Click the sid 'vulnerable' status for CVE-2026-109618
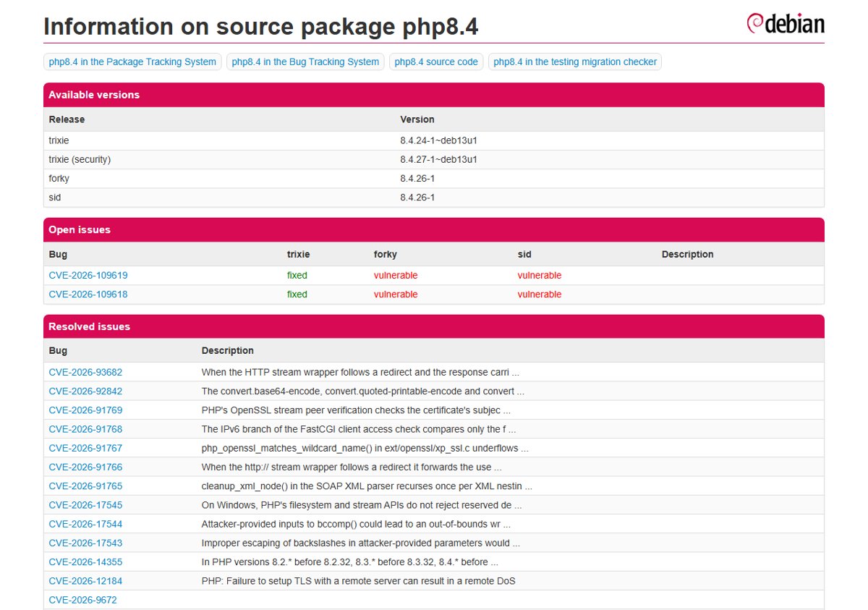 tap(540, 295)
